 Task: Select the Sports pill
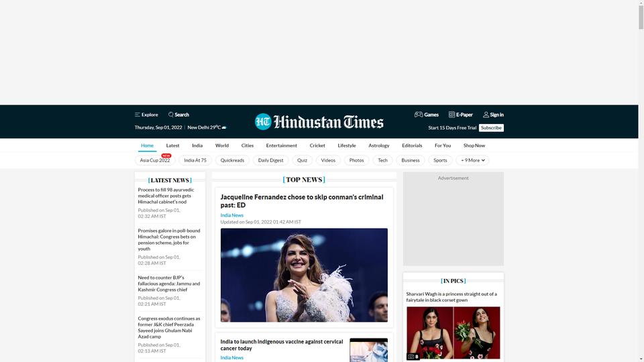[440, 160]
